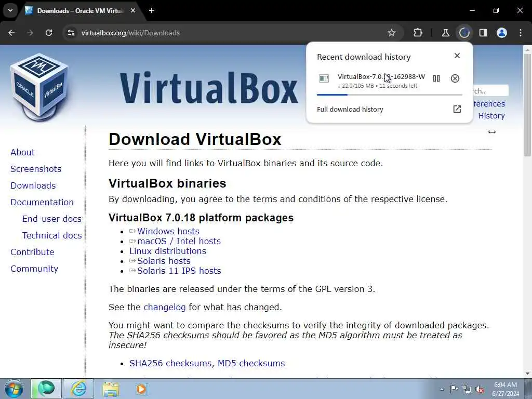Click the green browser taskbar icon

(x=46, y=389)
